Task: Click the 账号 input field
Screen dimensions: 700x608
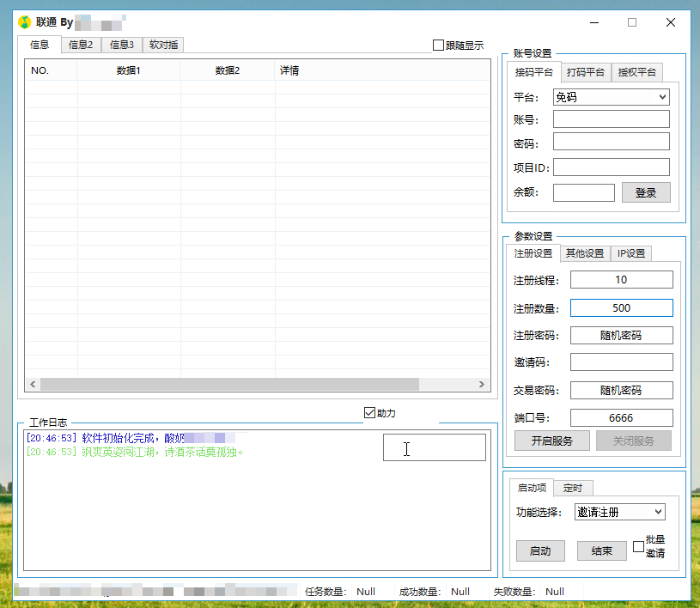Action: coord(611,119)
